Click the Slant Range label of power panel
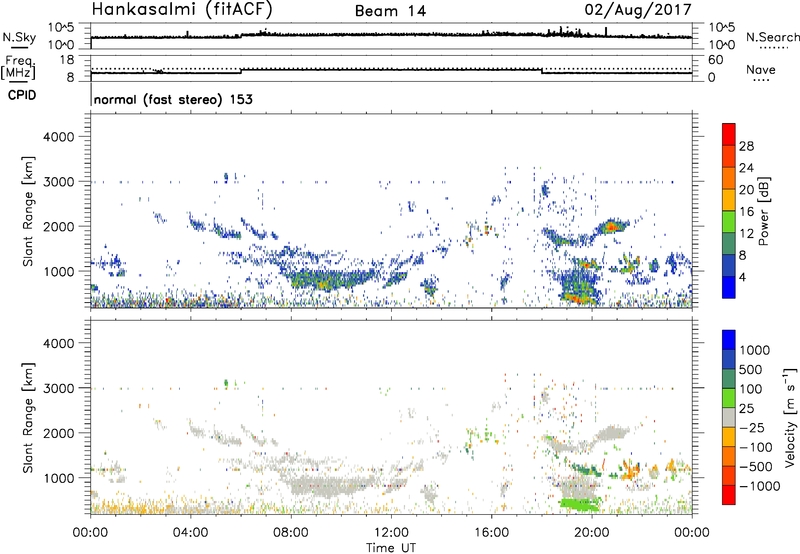800x554 pixels. [x=28, y=212]
